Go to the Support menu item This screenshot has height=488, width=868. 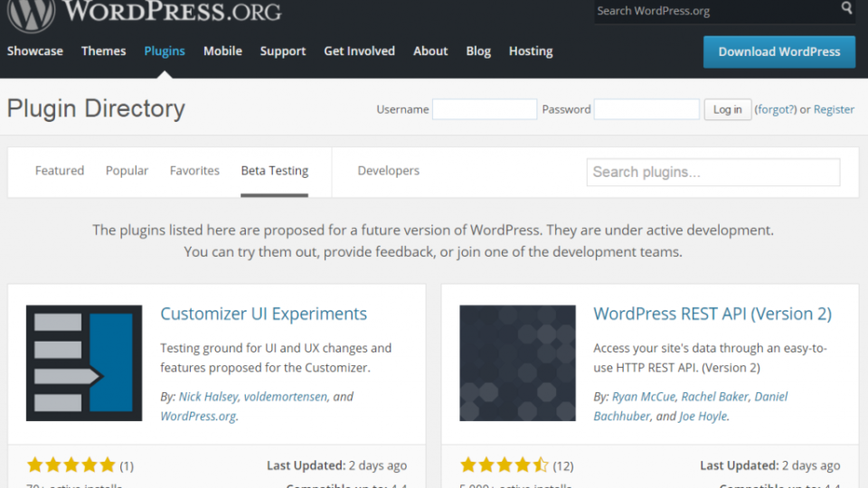click(x=283, y=51)
